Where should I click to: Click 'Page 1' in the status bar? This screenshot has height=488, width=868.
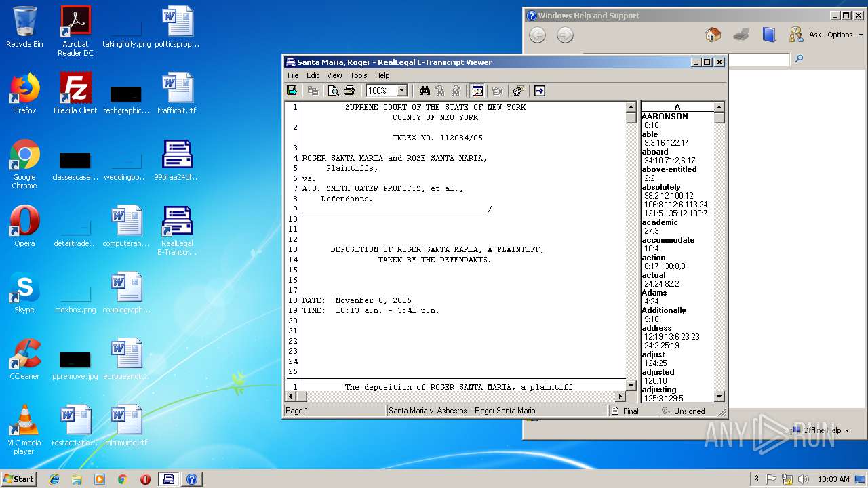tap(297, 411)
